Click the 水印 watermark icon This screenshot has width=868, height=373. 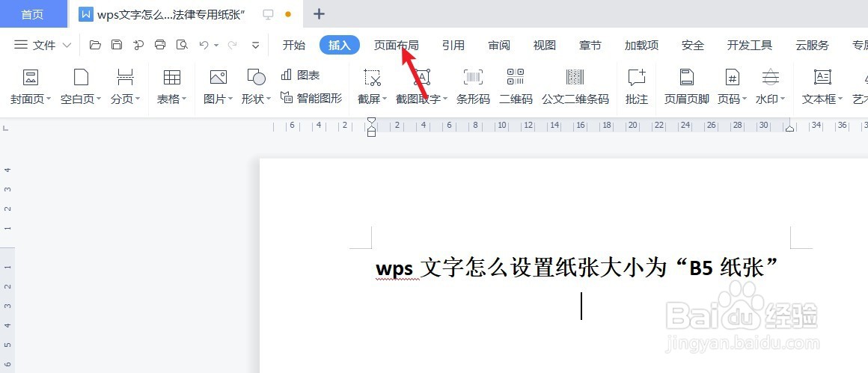point(770,77)
